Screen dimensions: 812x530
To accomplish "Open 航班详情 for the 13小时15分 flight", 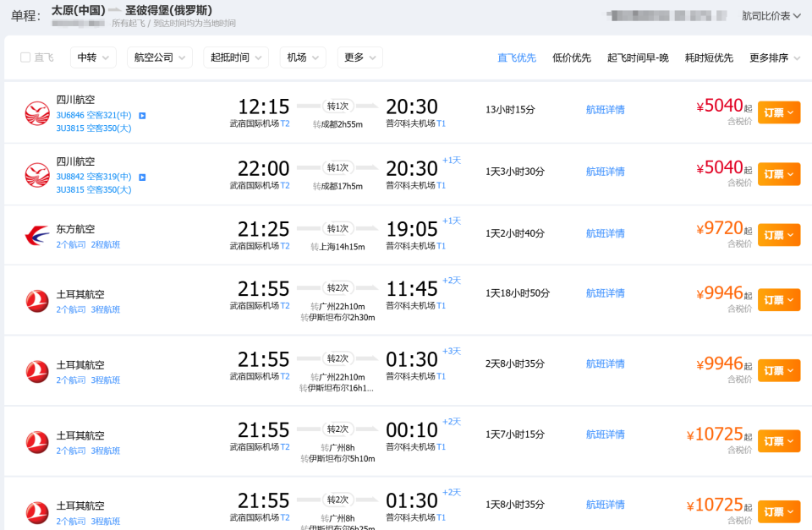I will pyautogui.click(x=606, y=110).
